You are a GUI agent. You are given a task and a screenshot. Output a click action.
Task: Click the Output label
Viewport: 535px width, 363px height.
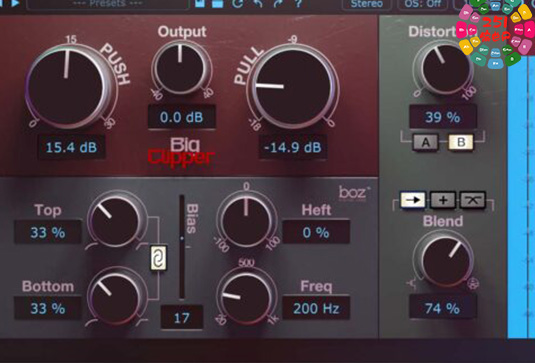pyautogui.click(x=182, y=32)
